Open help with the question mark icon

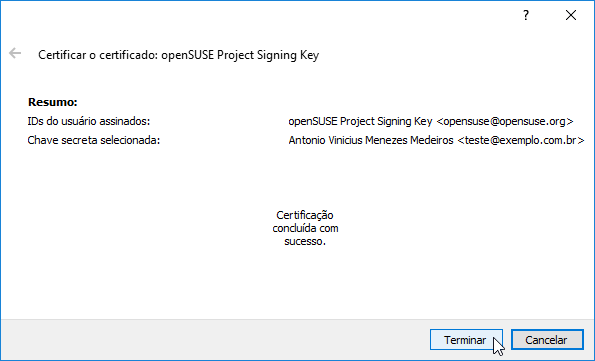[526, 15]
